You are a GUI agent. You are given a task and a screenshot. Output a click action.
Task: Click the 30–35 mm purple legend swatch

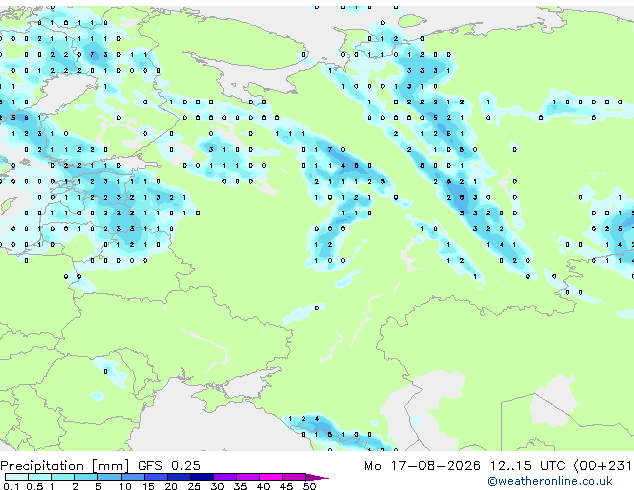click(225, 477)
